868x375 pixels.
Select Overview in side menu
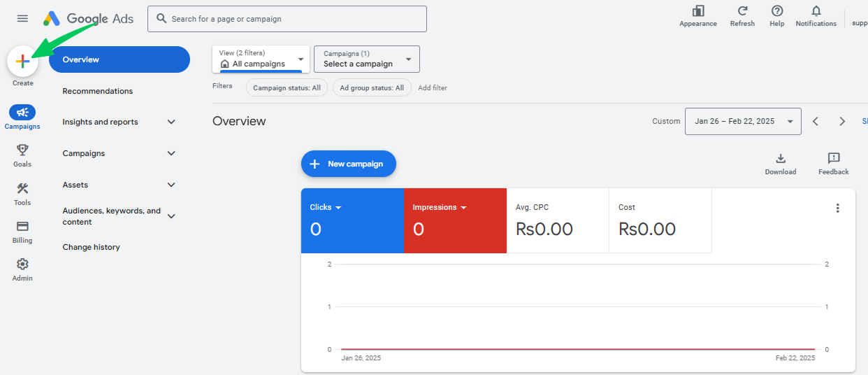point(120,59)
